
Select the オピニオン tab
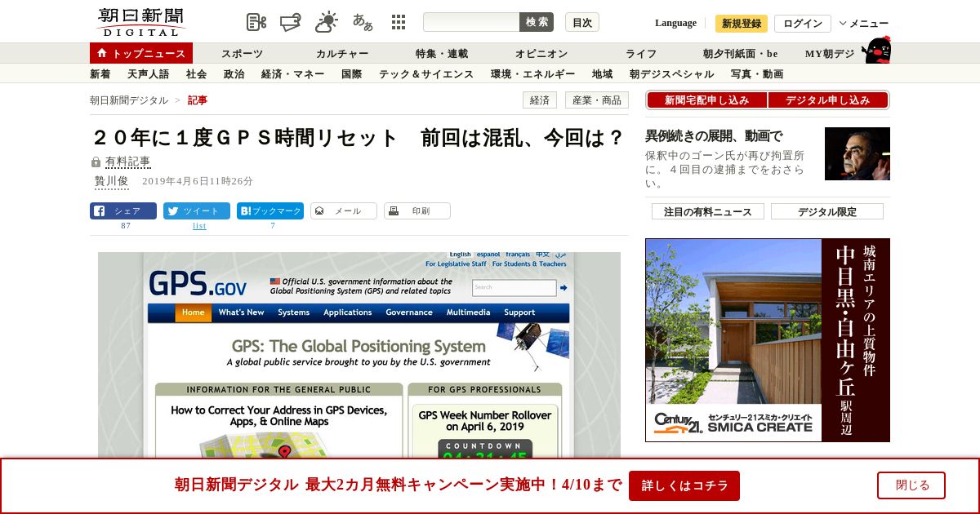tap(541, 54)
